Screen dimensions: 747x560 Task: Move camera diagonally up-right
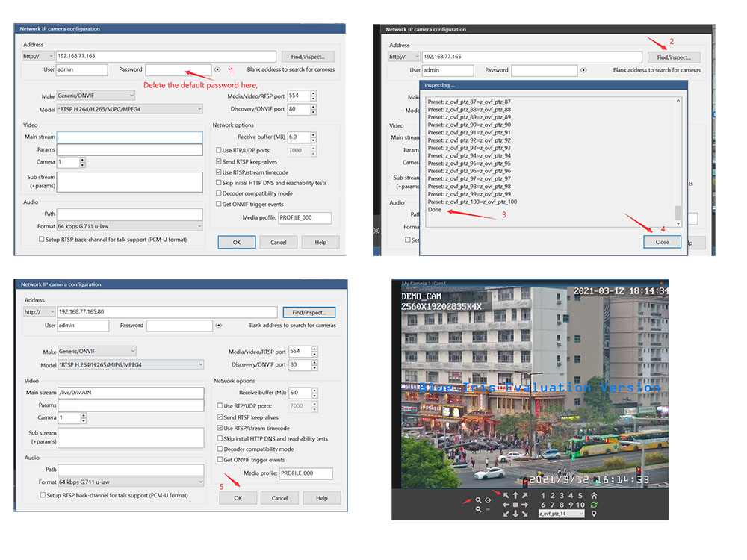(524, 495)
